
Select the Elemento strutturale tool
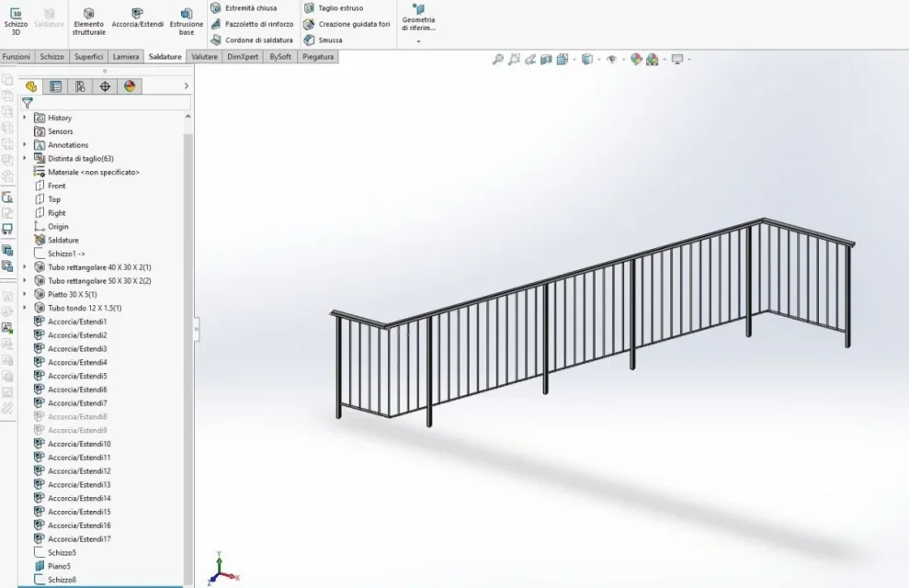[89, 20]
